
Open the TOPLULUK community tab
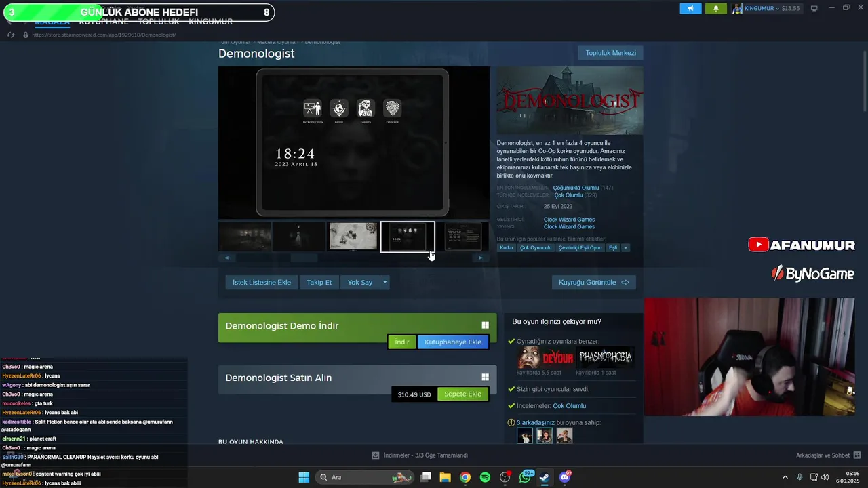(x=159, y=22)
